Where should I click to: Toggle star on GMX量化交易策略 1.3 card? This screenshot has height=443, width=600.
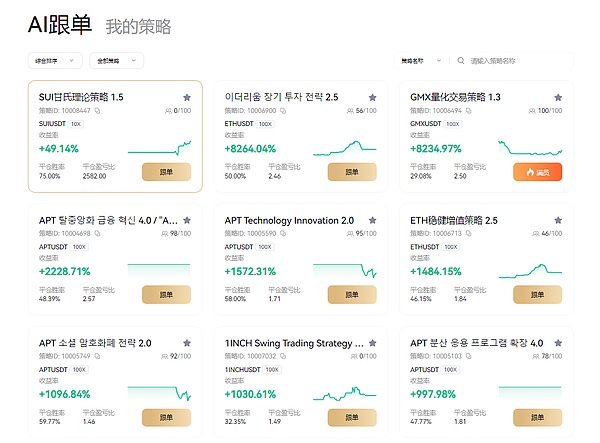point(558,98)
